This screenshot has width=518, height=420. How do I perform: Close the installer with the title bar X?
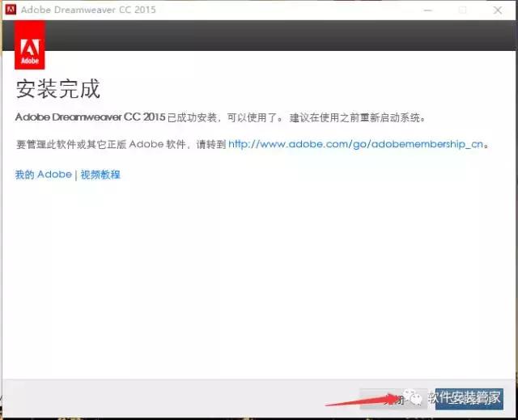[498, 11]
